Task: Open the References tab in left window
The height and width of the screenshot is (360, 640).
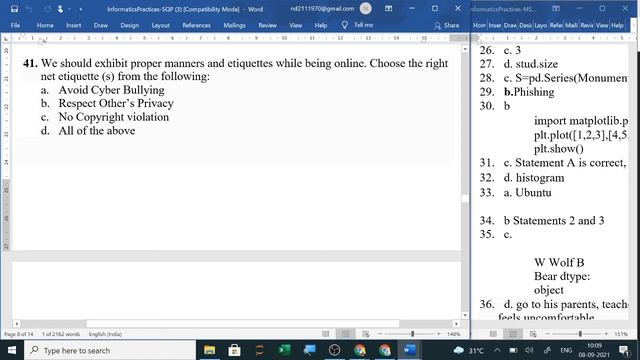Action: tap(196, 25)
